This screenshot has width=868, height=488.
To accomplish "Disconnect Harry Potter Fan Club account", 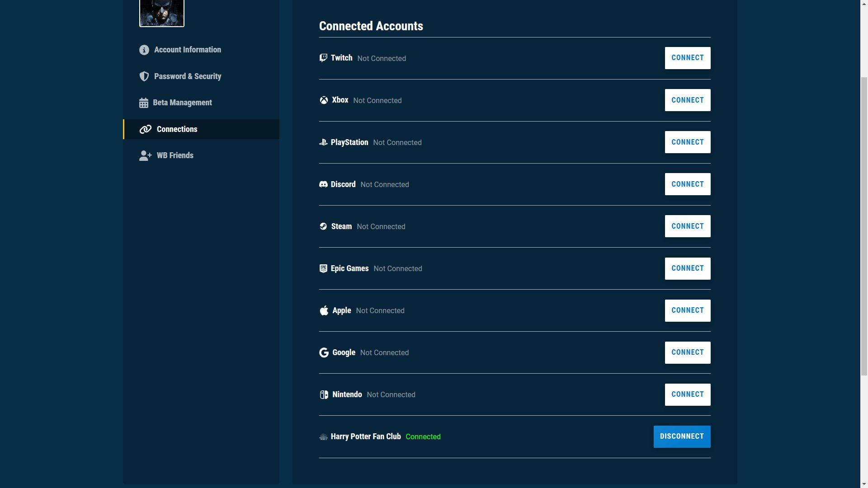I will point(682,436).
